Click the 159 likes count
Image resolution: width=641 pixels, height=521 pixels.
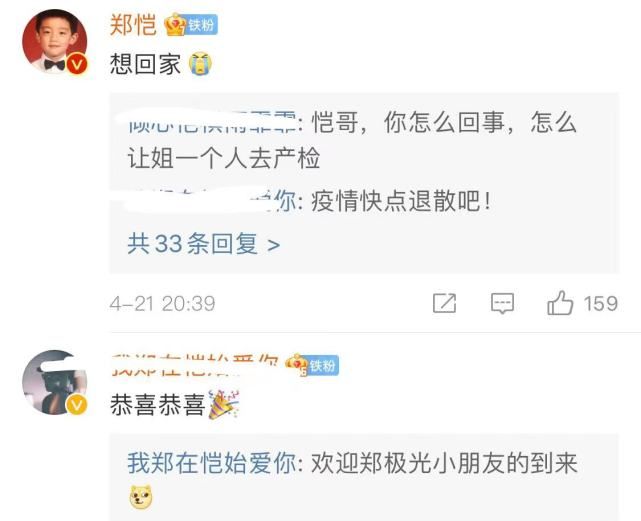click(600, 303)
